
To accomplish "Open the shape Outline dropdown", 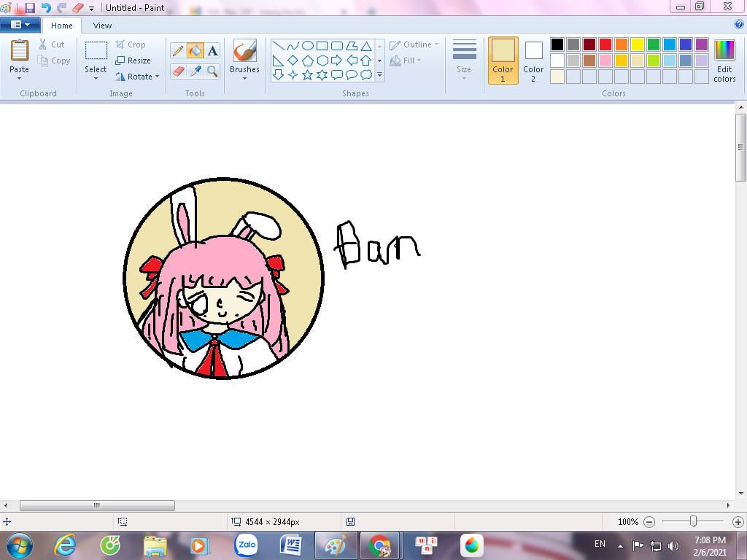I will click(414, 44).
